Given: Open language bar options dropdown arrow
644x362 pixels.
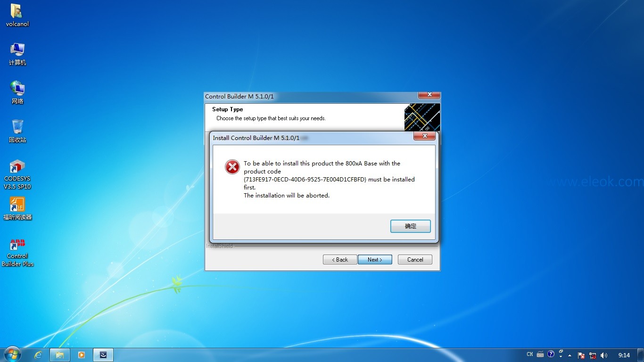Looking at the screenshot, I should pyautogui.click(x=561, y=357).
